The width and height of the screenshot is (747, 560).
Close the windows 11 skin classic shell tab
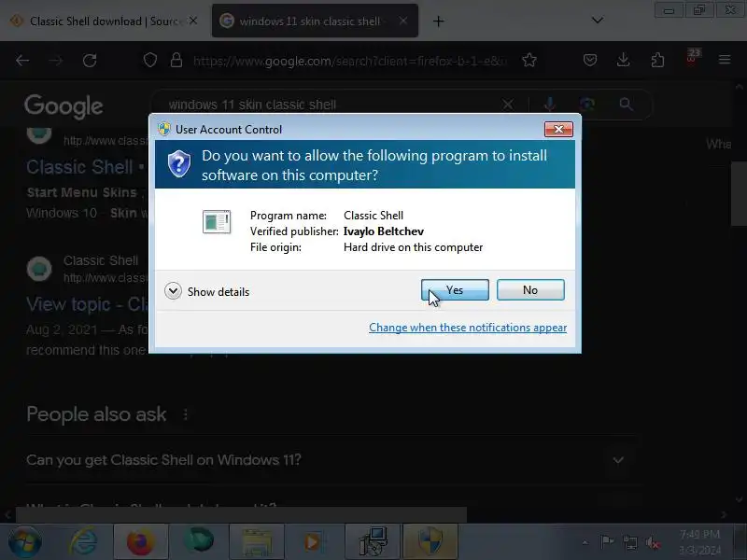403,21
